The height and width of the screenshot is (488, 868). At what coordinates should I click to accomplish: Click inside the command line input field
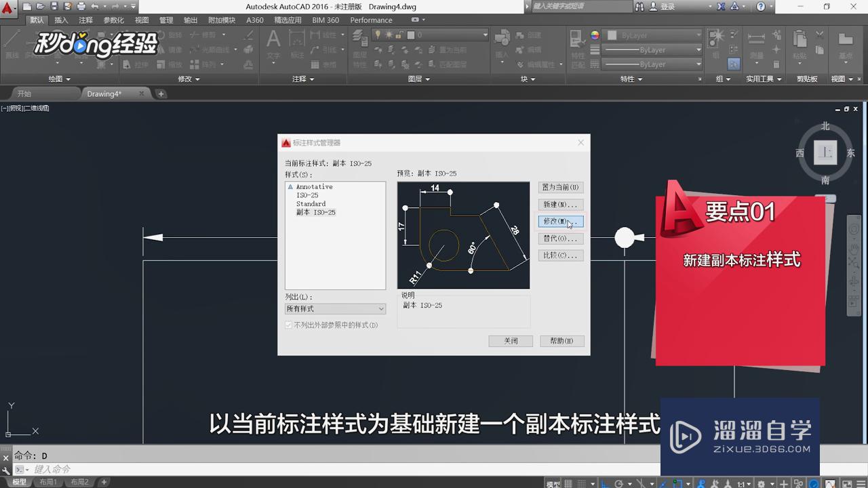click(136, 469)
